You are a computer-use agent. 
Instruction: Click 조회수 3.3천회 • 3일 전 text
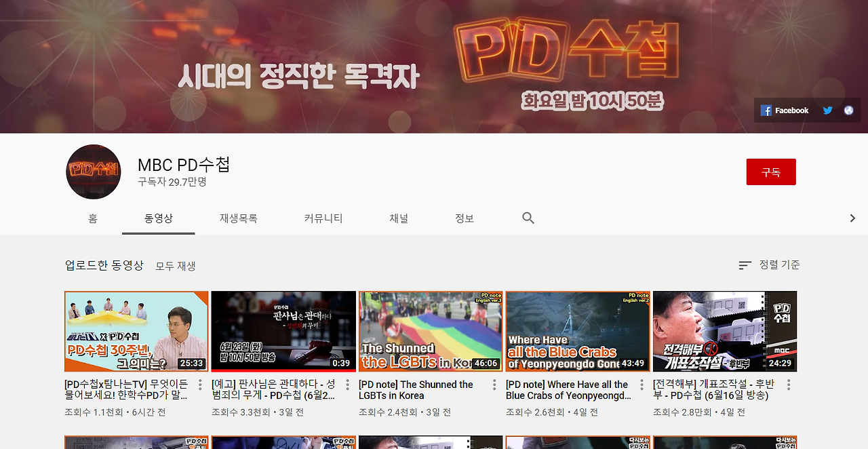[258, 412]
